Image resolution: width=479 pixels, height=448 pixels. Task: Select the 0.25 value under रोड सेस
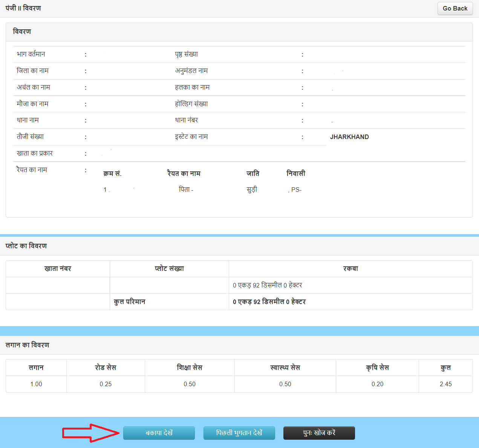(x=106, y=384)
